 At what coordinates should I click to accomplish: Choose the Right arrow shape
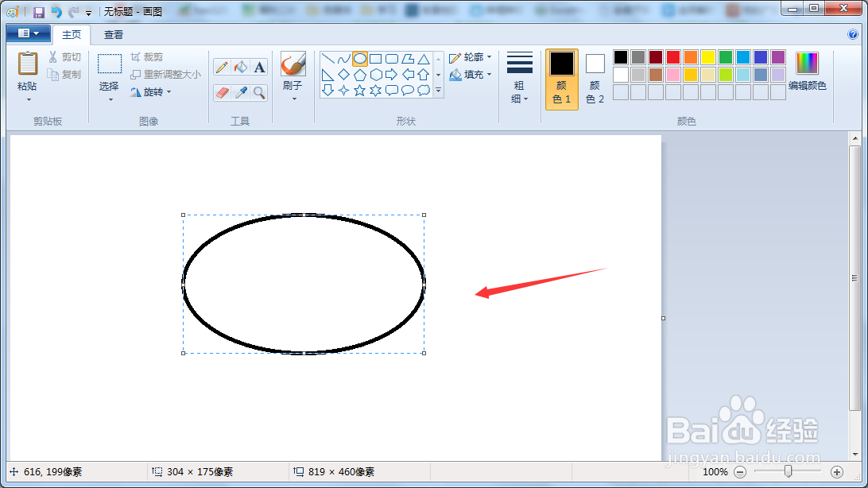(x=392, y=75)
